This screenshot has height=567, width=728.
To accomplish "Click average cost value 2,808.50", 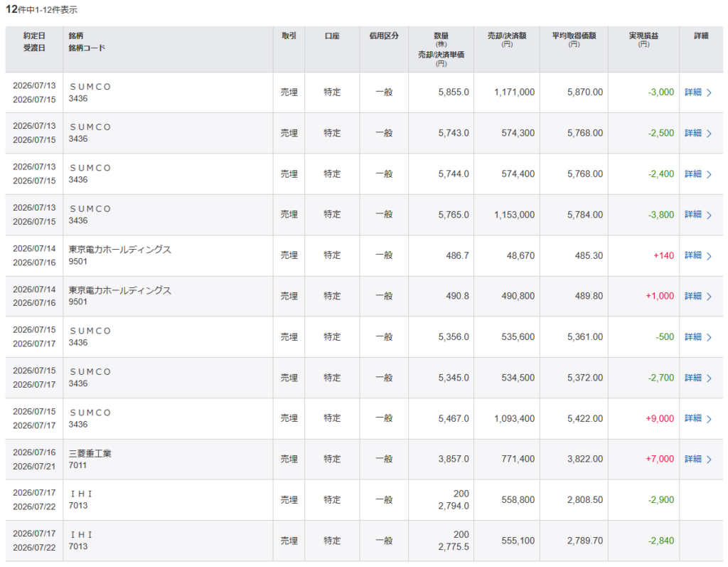I will (x=585, y=500).
